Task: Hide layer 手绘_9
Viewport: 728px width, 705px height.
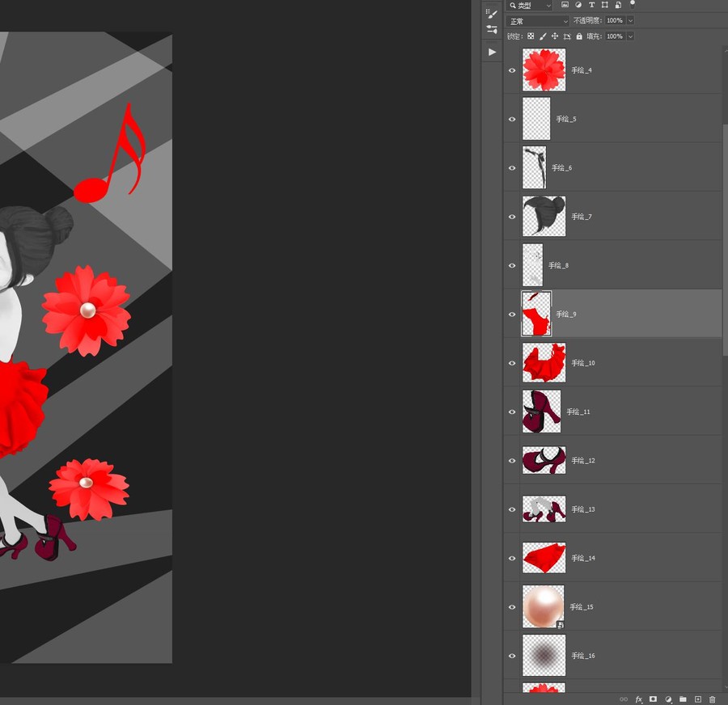Action: (512, 315)
